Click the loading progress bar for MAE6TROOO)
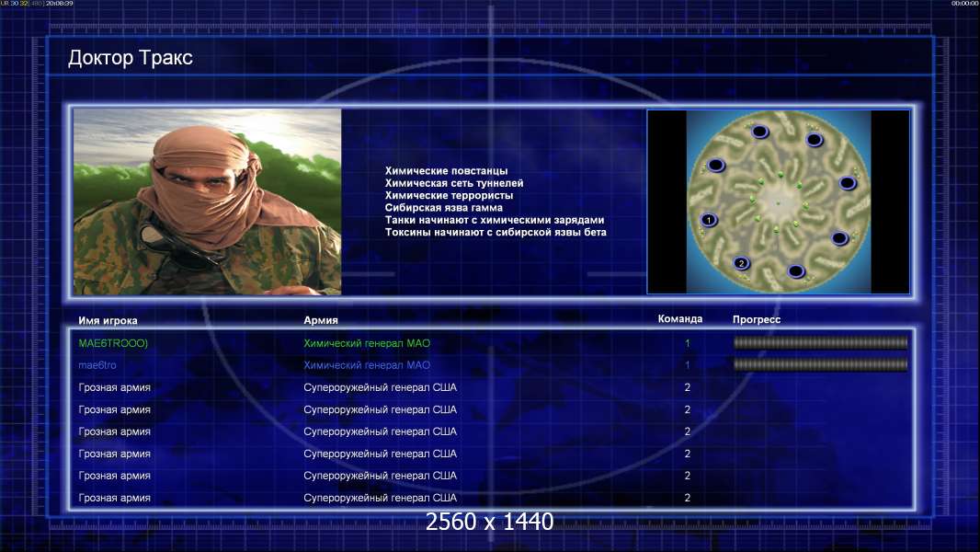 point(820,342)
